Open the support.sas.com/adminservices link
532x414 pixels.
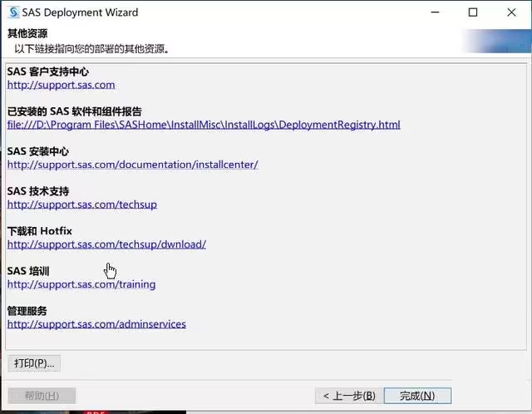tap(96, 324)
